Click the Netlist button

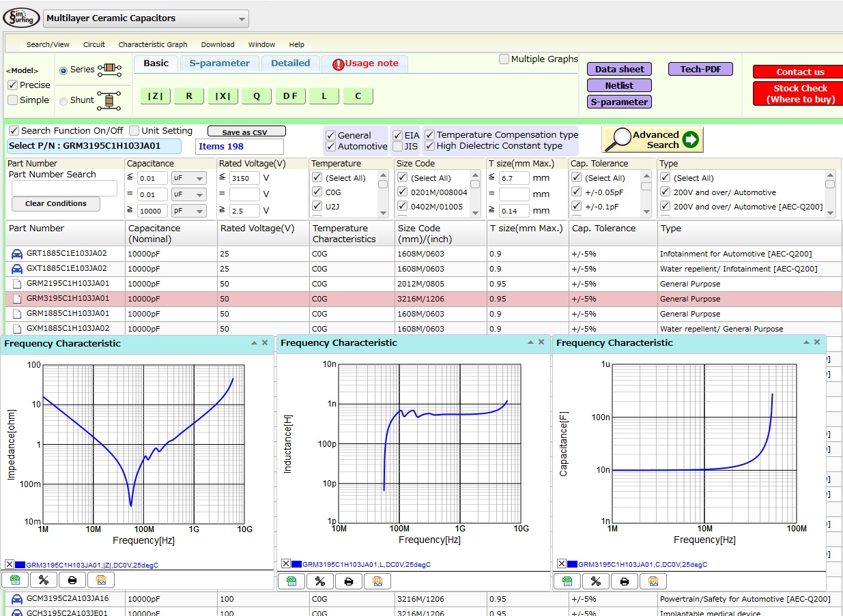click(620, 85)
